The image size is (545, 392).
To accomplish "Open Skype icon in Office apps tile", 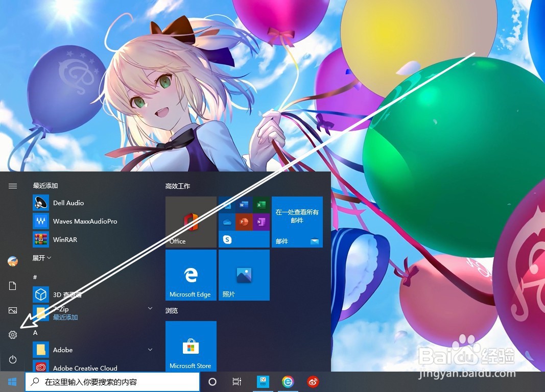I will point(227,239).
